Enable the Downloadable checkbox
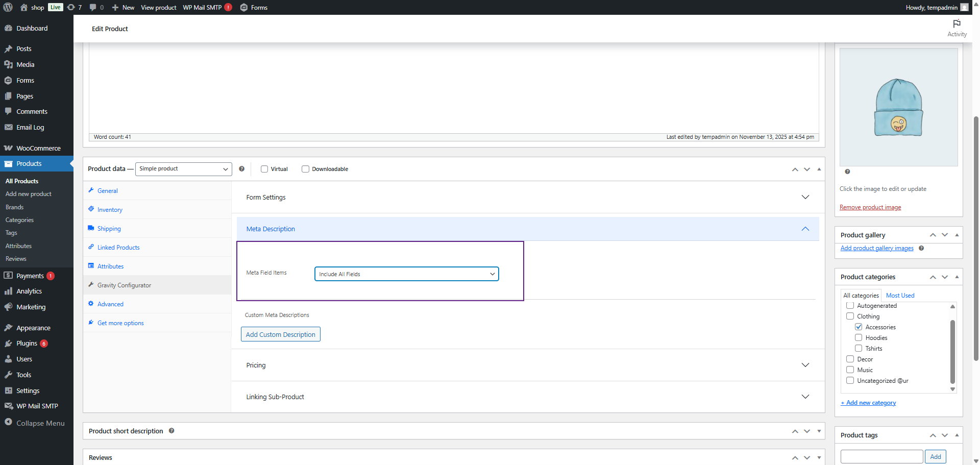The image size is (980, 465). [x=305, y=169]
